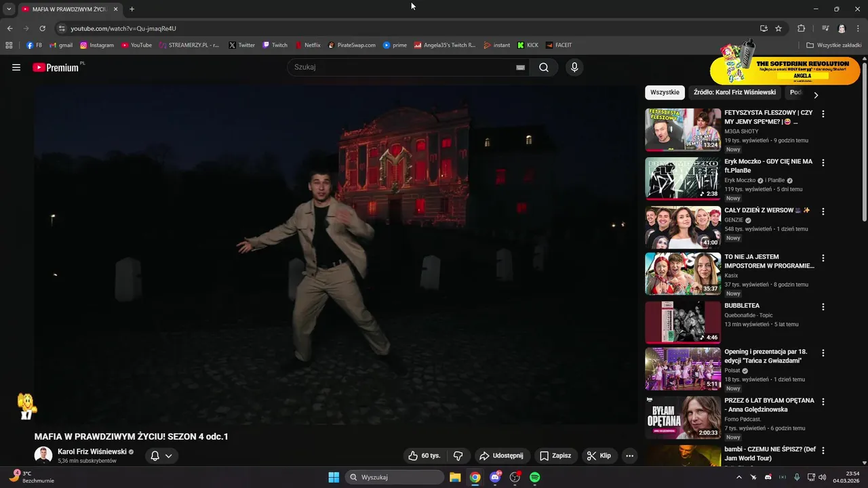Open options for Kasix impostor video
The height and width of the screenshot is (488, 868).
click(x=823, y=258)
